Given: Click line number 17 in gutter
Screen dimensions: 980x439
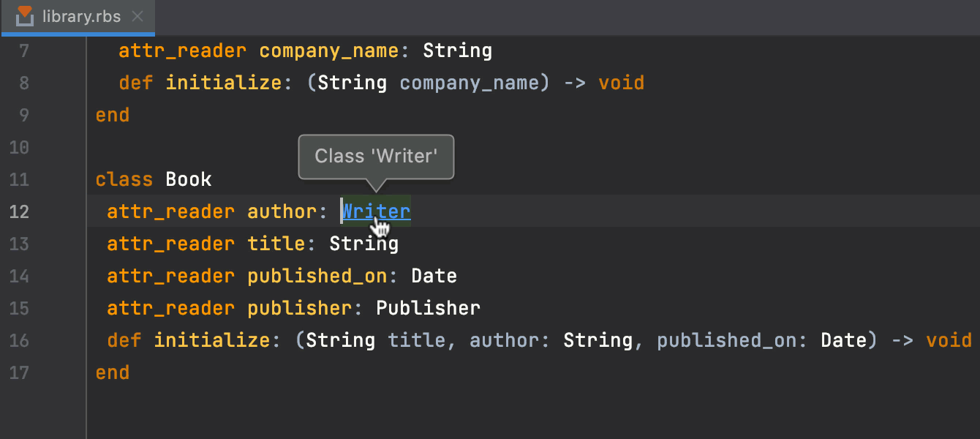Looking at the screenshot, I should tap(20, 372).
